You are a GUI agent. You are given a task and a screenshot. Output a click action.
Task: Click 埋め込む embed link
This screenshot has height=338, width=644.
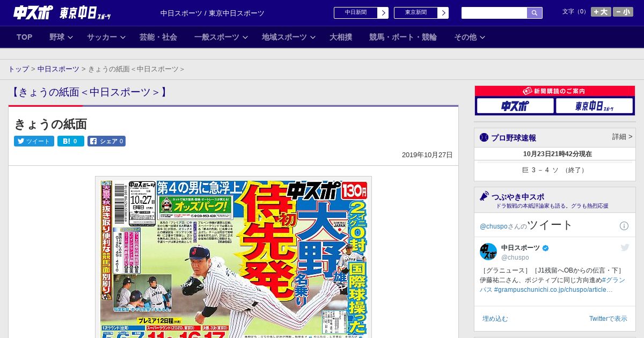click(495, 319)
